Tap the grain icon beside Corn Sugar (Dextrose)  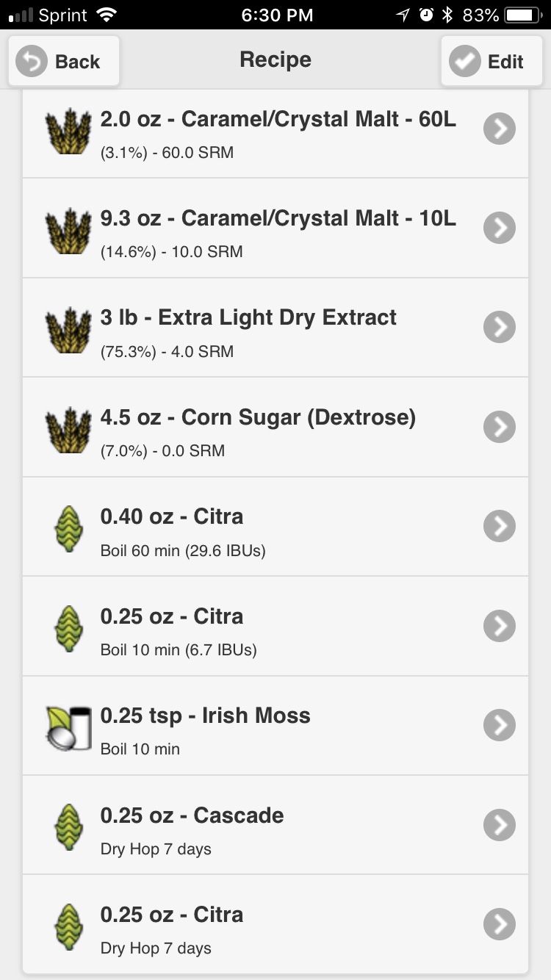pos(63,428)
